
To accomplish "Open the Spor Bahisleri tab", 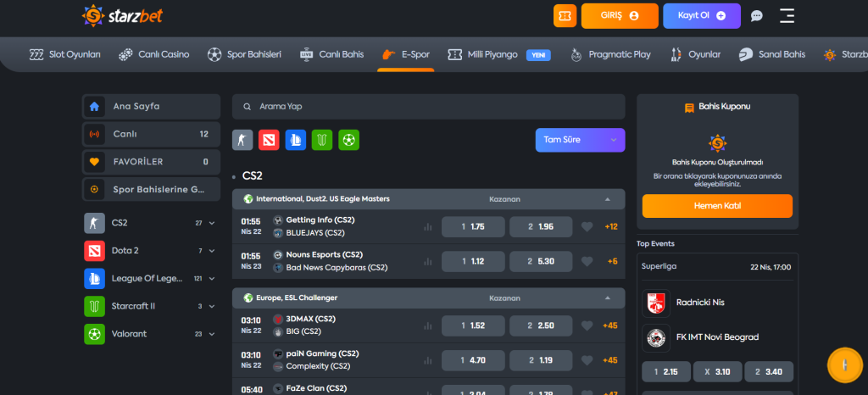I will tap(244, 54).
